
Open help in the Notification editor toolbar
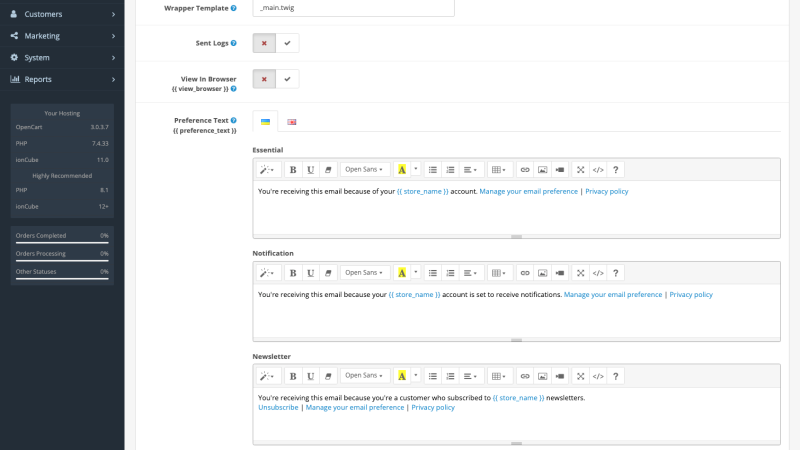click(x=615, y=273)
